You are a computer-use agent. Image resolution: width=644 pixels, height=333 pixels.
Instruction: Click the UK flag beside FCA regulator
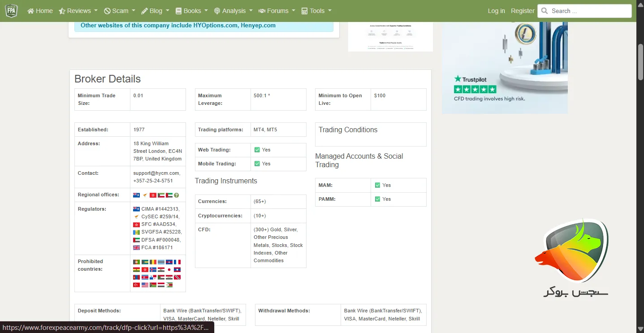[137, 247]
